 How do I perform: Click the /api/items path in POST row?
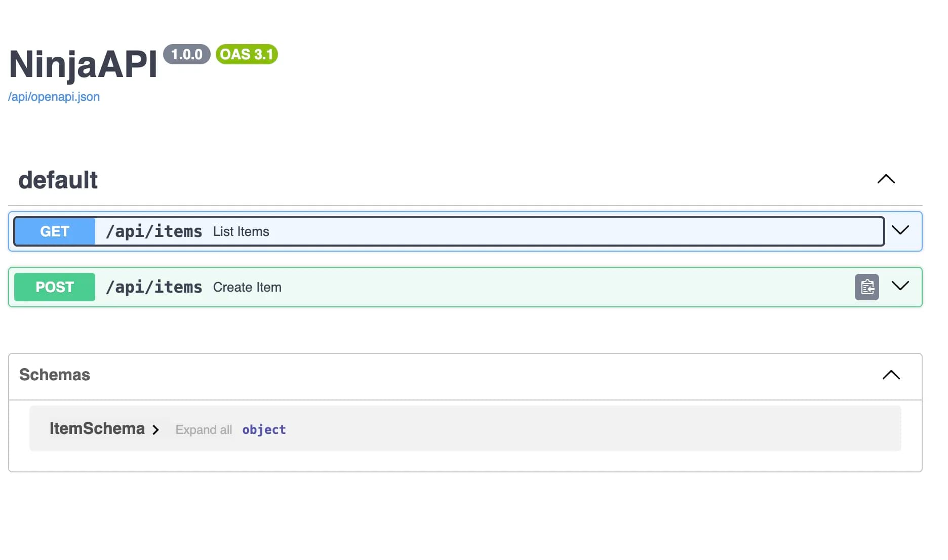click(x=154, y=287)
